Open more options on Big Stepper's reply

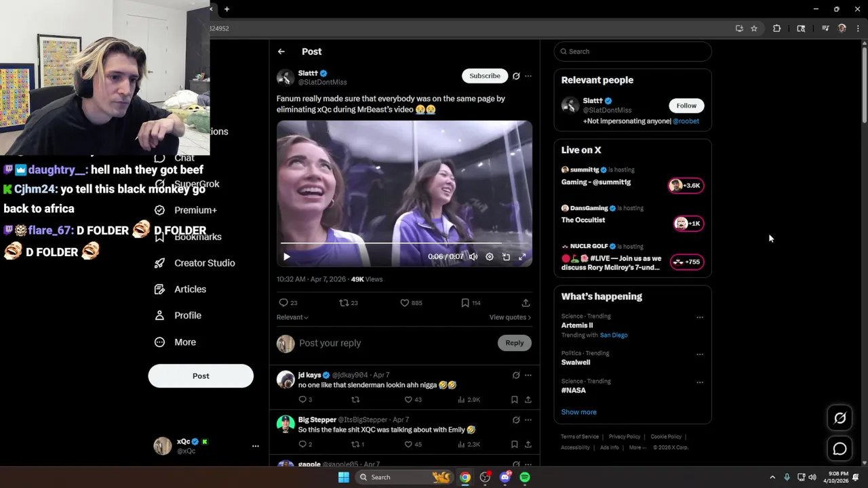point(528,420)
